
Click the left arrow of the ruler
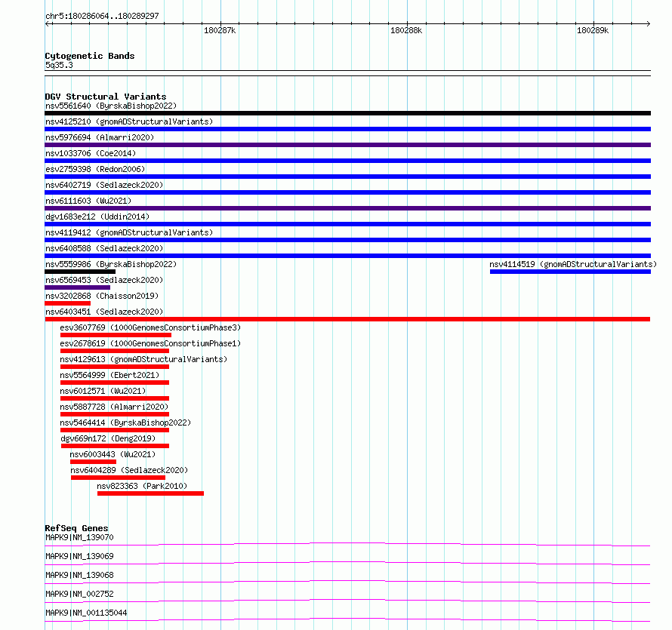pyautogui.click(x=47, y=23)
